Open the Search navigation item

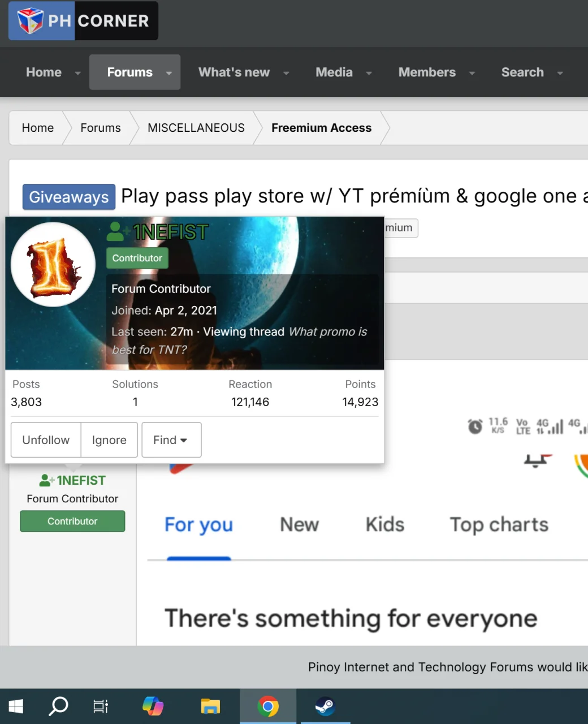point(522,72)
